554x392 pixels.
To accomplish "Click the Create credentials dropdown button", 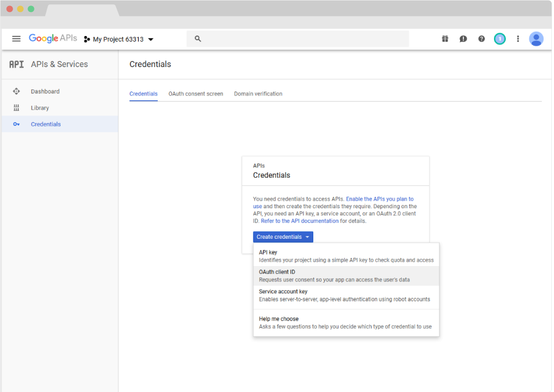I will [283, 237].
